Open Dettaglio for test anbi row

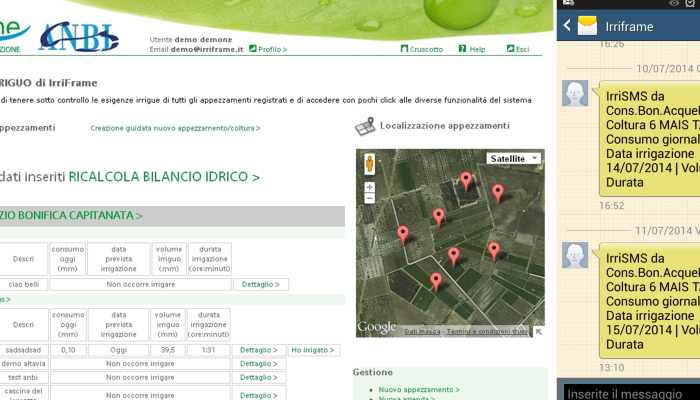[x=259, y=378]
